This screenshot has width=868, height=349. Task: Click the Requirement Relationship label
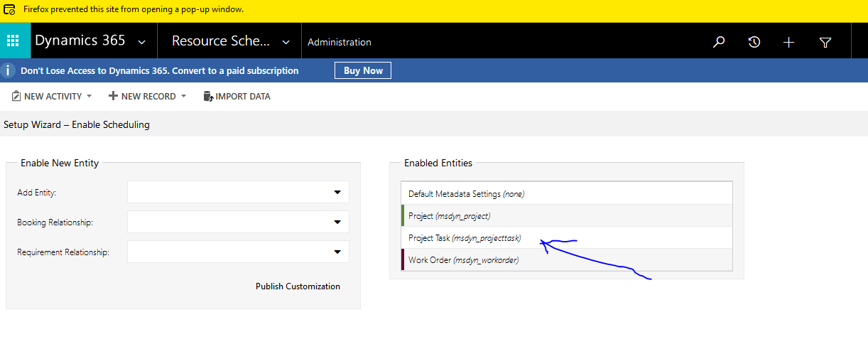[63, 252]
